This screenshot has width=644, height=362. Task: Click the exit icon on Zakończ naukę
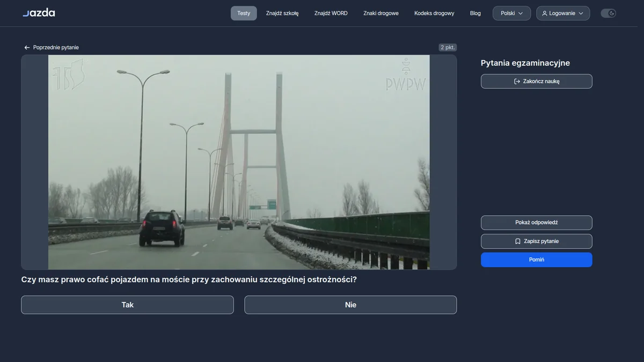tap(517, 82)
